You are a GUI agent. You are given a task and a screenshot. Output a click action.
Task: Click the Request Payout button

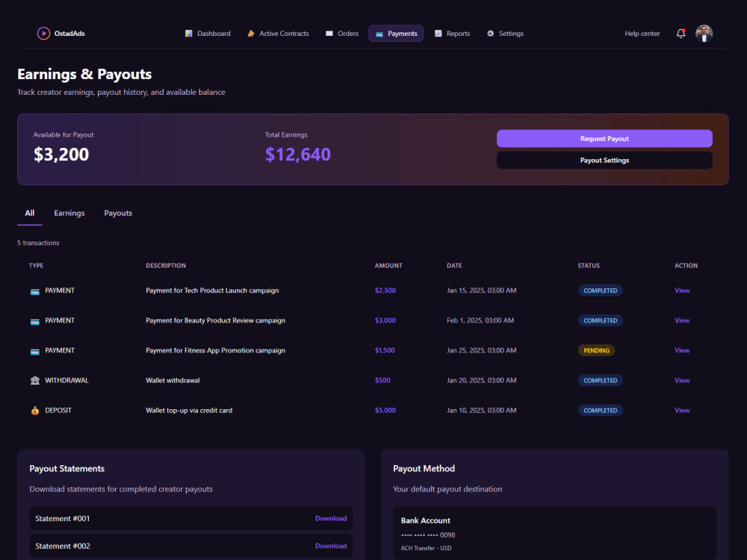[x=604, y=139]
